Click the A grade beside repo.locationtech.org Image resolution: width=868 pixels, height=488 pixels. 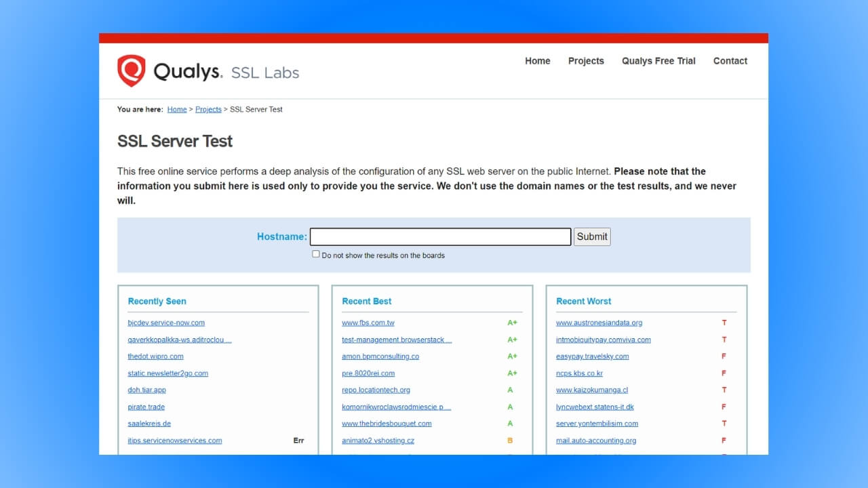point(510,390)
